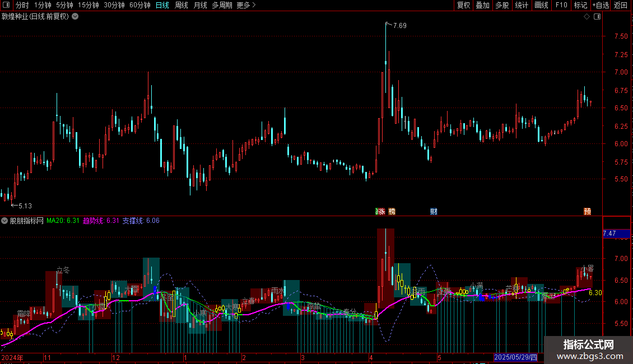Viewport: 633px width, 364px height.
Task: Open the 多周期 multi-period view
Action: point(222,5)
